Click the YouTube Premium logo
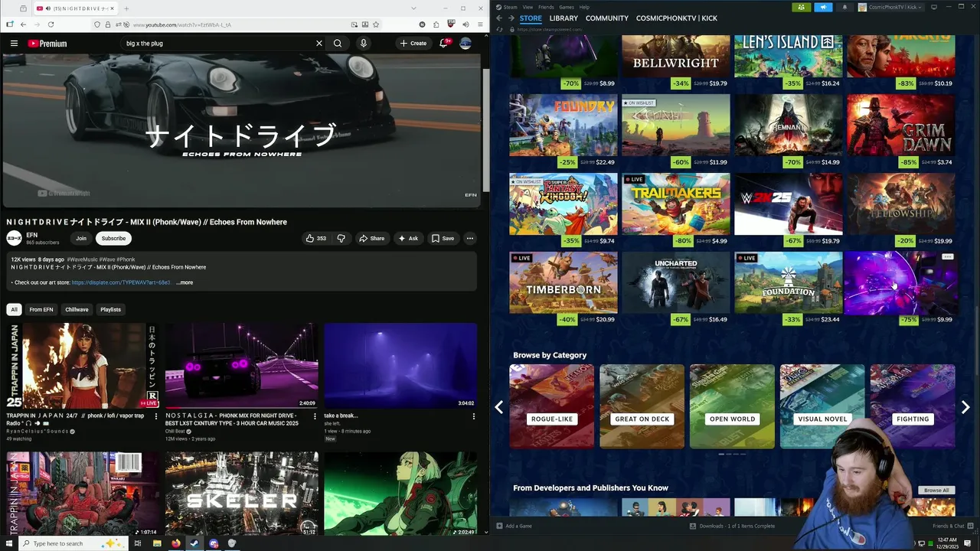Viewport: 980px width, 551px height. click(x=47, y=44)
